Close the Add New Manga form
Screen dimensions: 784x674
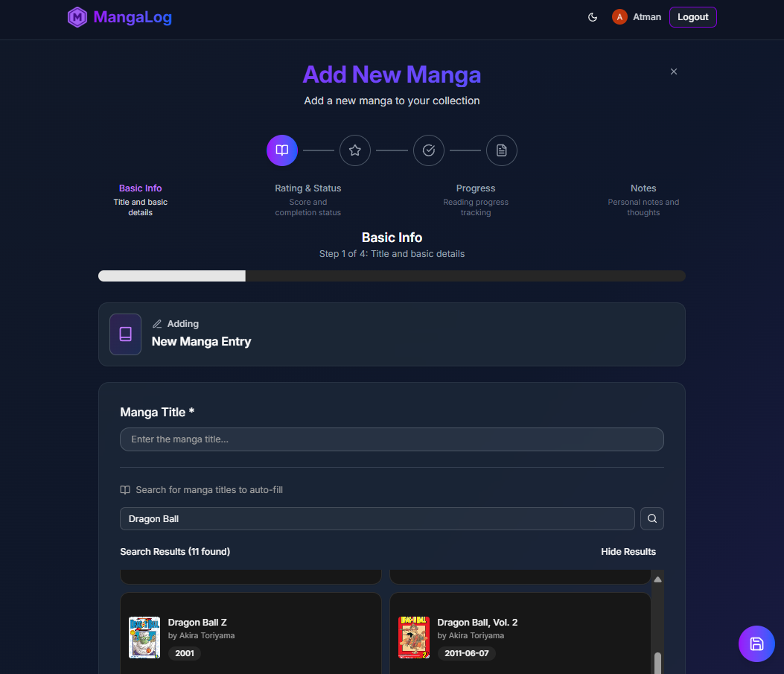(x=674, y=71)
